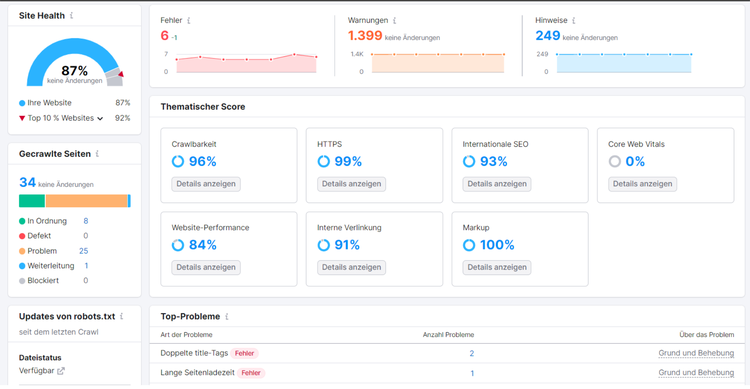Image resolution: width=750 pixels, height=389 pixels.
Task: Click the Problem count 25
Action: coord(84,251)
